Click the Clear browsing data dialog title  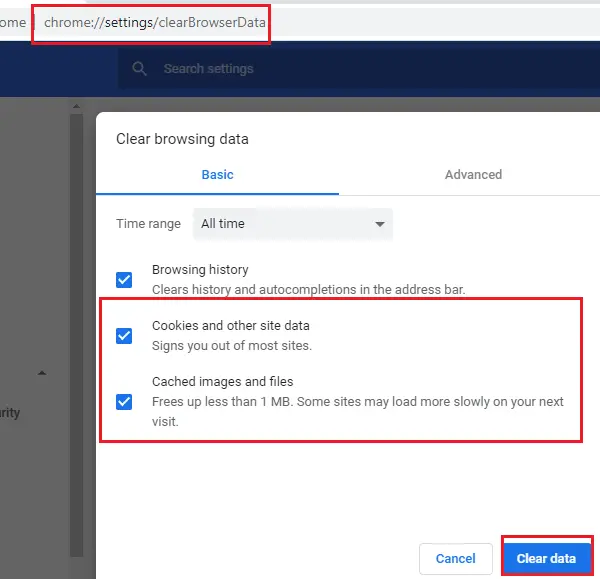tap(182, 139)
